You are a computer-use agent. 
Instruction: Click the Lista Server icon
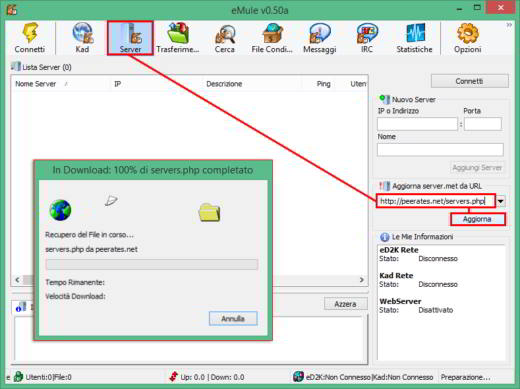(x=15, y=66)
